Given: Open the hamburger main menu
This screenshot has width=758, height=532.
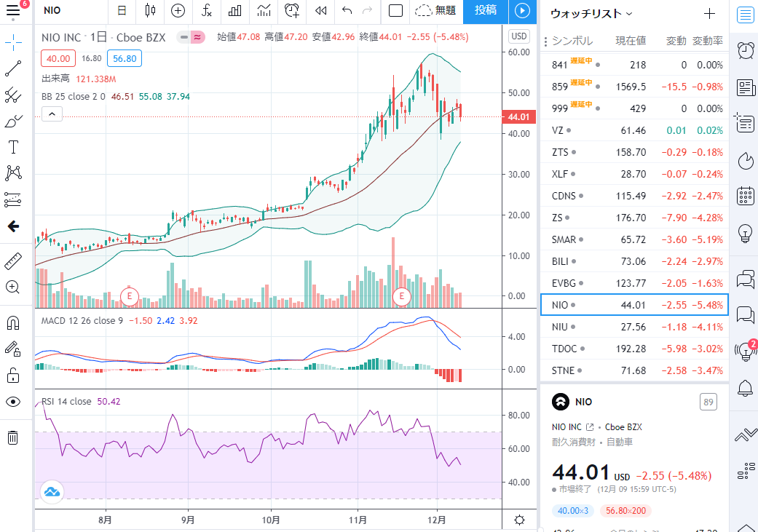Looking at the screenshot, I should click(x=13, y=11).
